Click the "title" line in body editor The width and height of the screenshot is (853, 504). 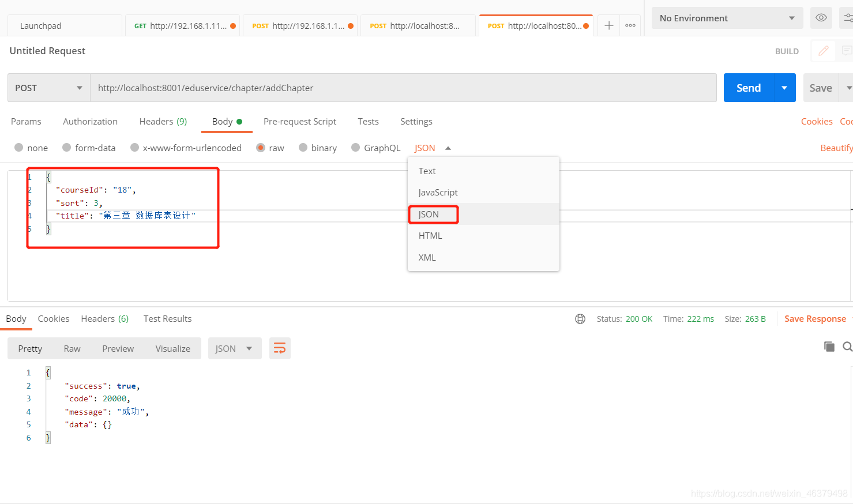126,216
